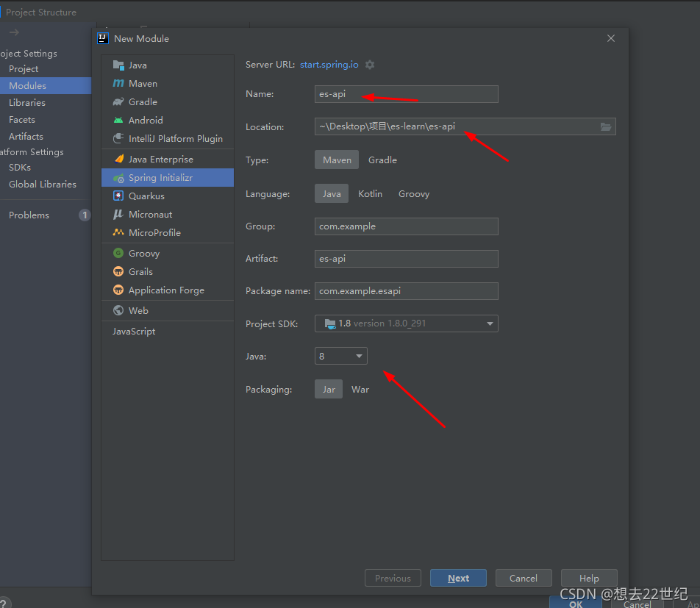Click inside the Package name field
The width and height of the screenshot is (700, 608).
point(406,291)
